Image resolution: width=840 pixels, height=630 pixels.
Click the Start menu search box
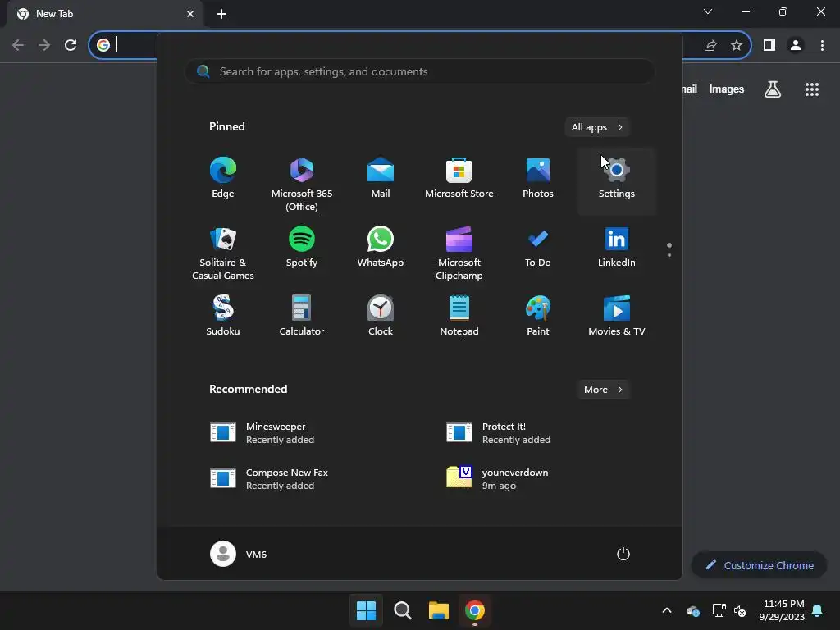pos(420,71)
